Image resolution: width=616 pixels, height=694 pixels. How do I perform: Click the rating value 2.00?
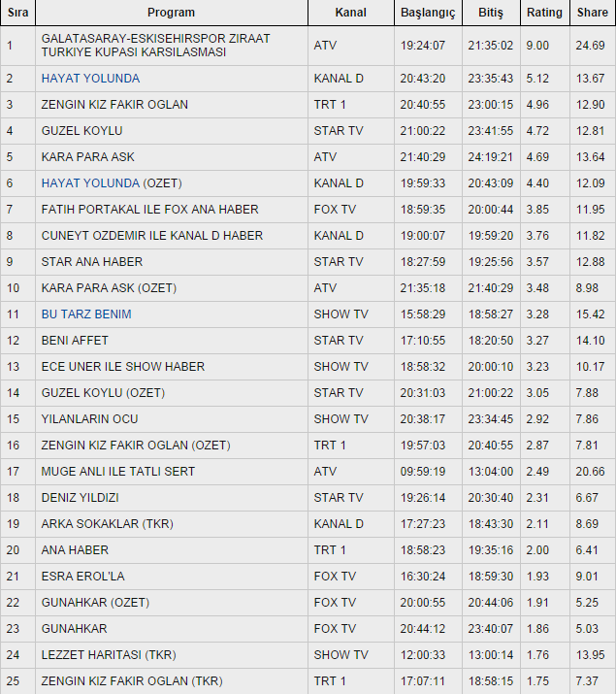click(x=537, y=550)
